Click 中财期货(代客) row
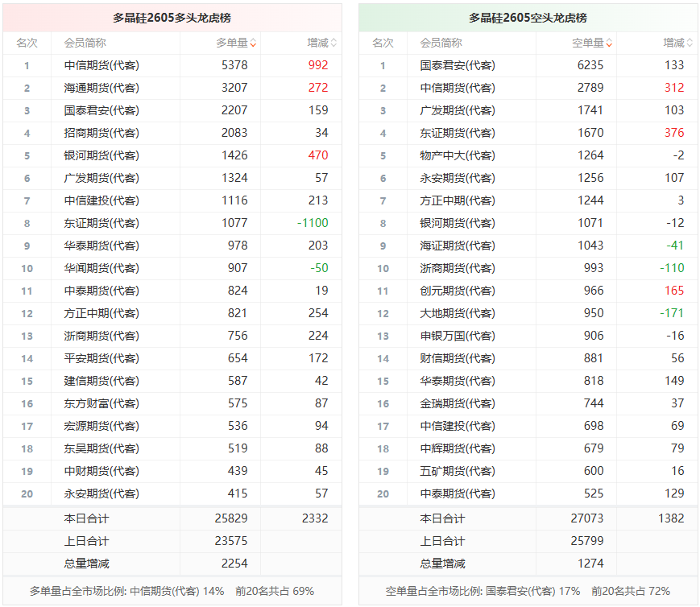 (172, 471)
